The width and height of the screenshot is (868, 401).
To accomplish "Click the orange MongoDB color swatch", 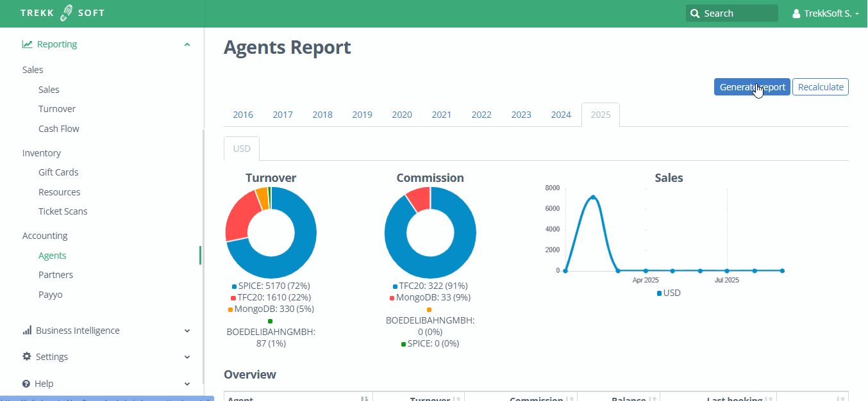I will (230, 309).
